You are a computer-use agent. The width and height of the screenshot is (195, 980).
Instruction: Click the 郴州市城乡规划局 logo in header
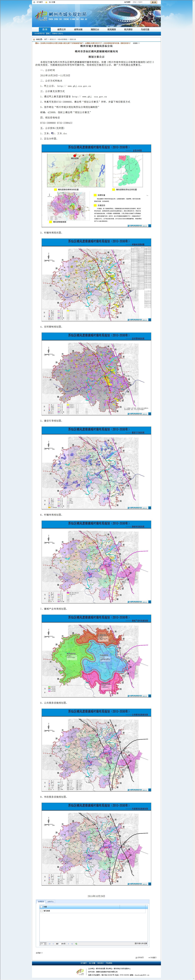61,16
